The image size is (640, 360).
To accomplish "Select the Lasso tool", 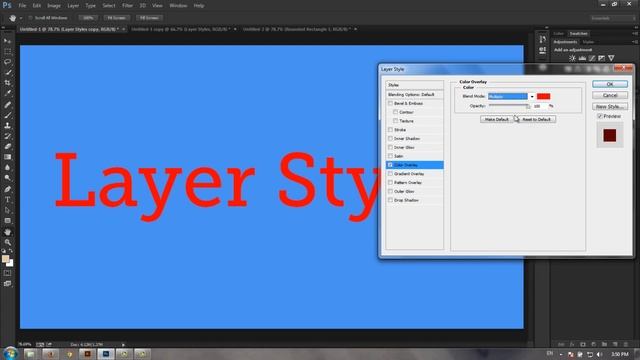I will [x=7, y=62].
